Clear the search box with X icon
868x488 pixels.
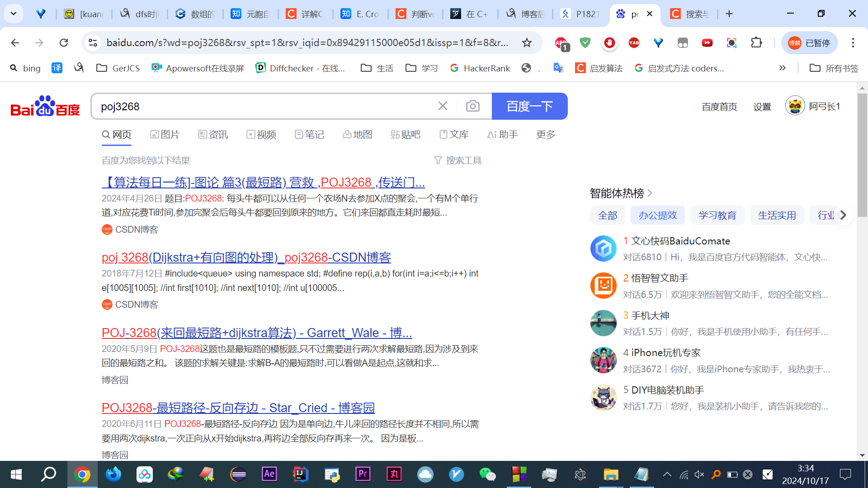point(443,106)
